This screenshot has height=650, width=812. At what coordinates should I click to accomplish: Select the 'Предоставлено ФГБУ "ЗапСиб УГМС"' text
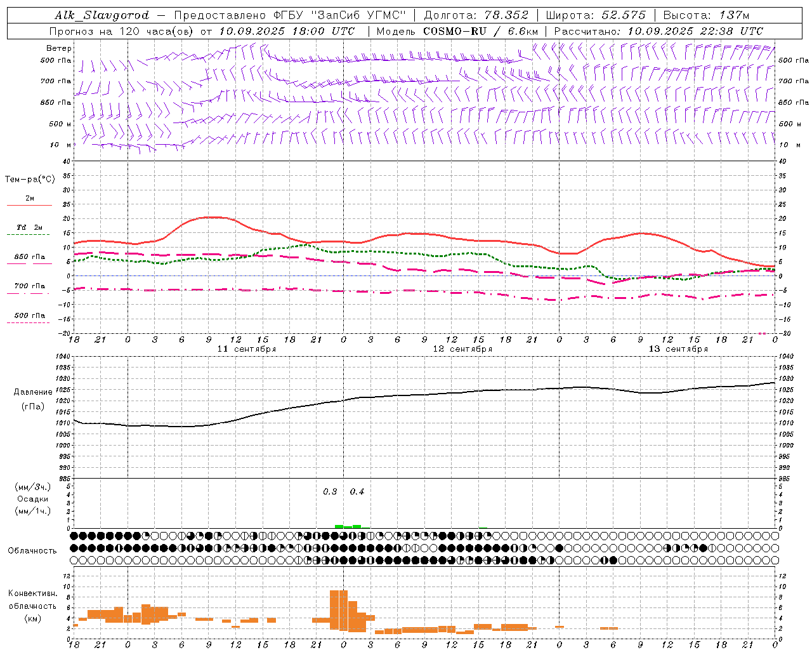coord(290,15)
